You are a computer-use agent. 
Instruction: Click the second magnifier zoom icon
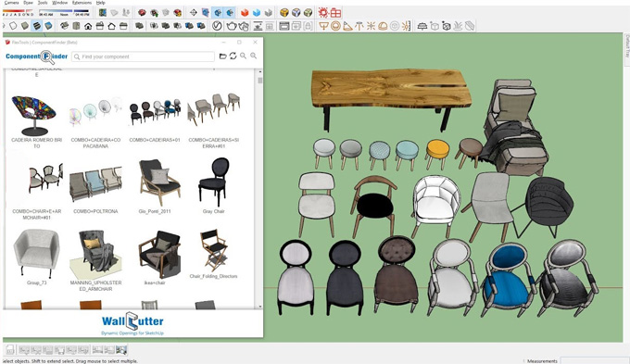point(254,56)
